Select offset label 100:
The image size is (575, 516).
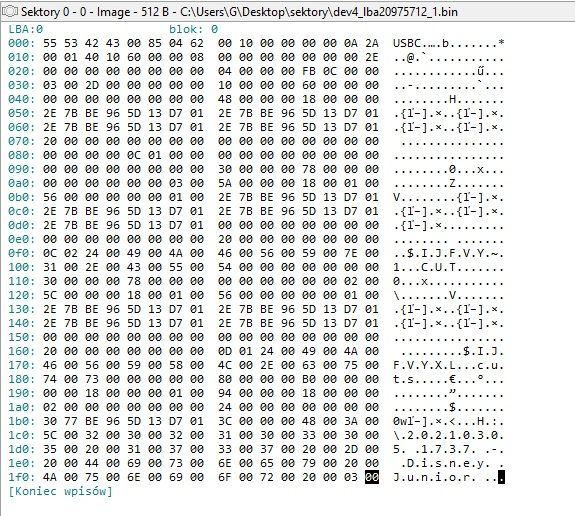[22, 267]
